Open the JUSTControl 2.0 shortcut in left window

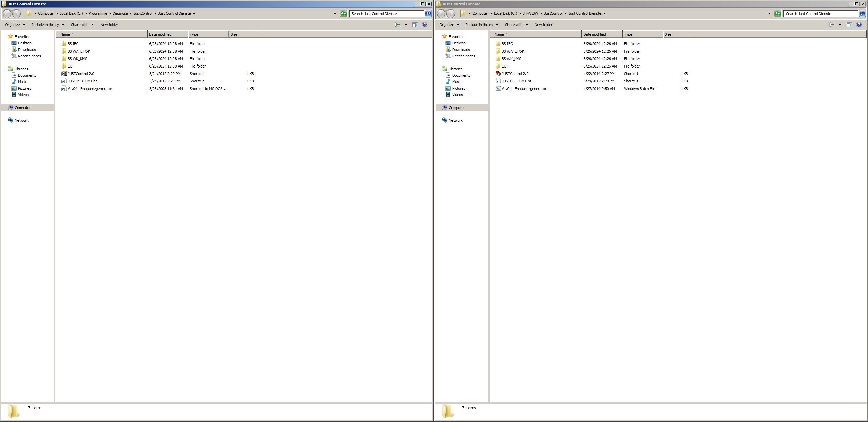click(x=81, y=74)
